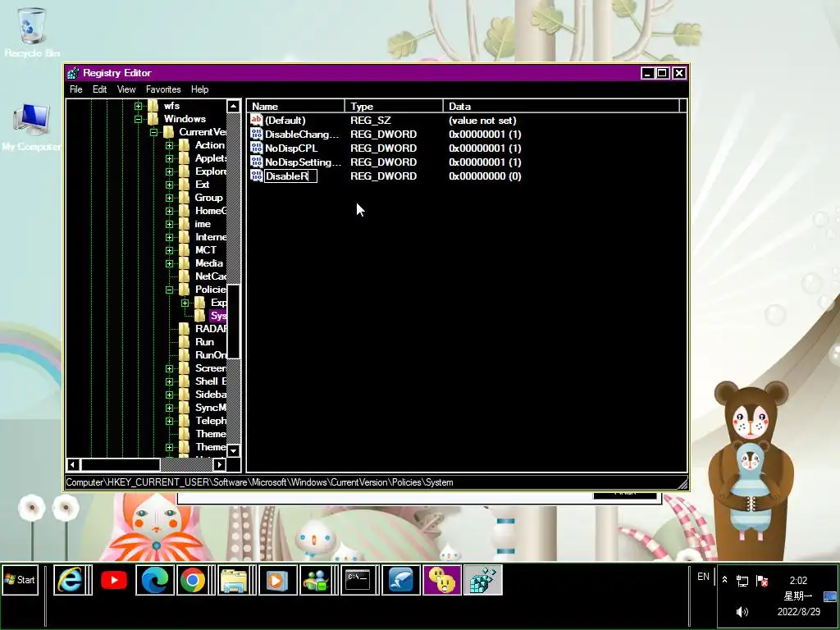The height and width of the screenshot is (630, 840).
Task: Click the tree scrollbar down arrow
Action: 234,450
